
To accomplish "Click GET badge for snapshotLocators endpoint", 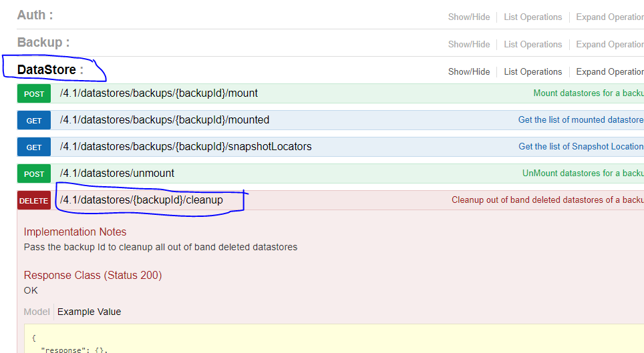I will (x=33, y=147).
